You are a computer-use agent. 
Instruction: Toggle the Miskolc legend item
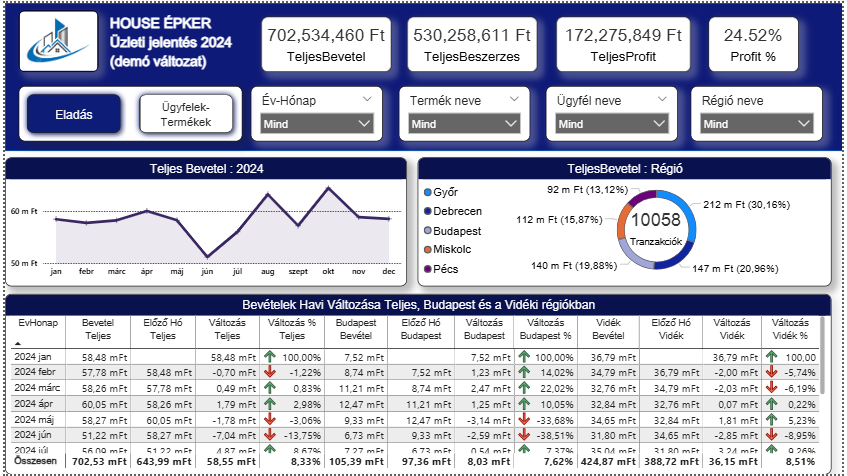[x=447, y=249]
